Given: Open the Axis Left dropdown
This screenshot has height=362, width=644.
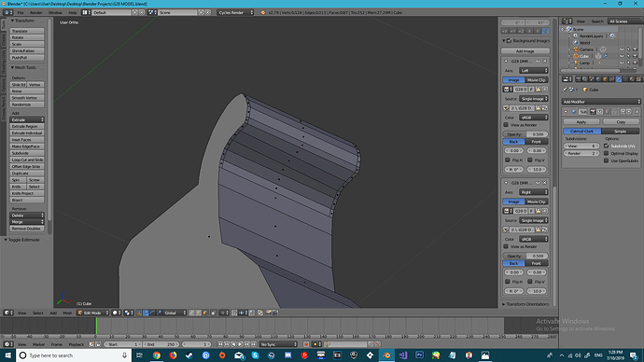Looking at the screenshot, I should point(534,71).
